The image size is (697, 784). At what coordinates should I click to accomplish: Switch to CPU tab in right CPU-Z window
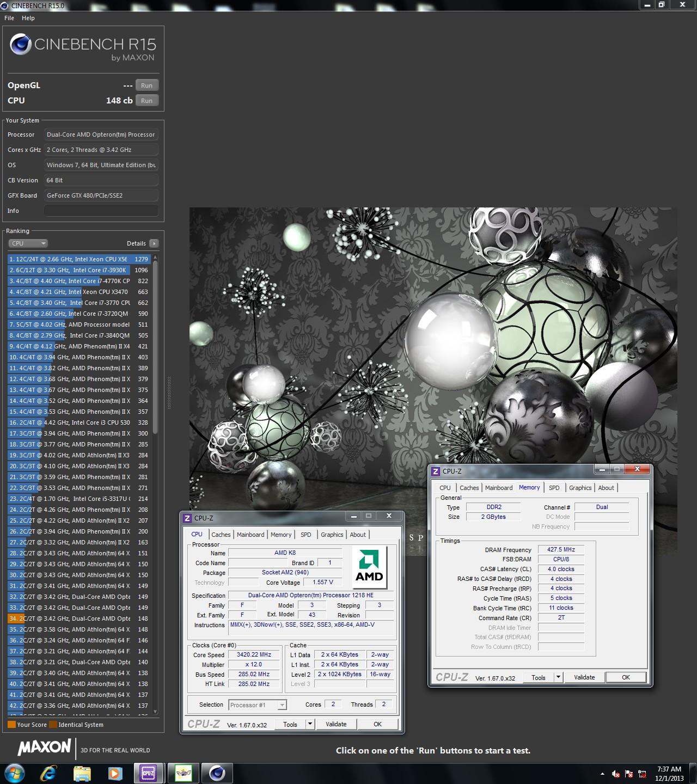tap(445, 488)
